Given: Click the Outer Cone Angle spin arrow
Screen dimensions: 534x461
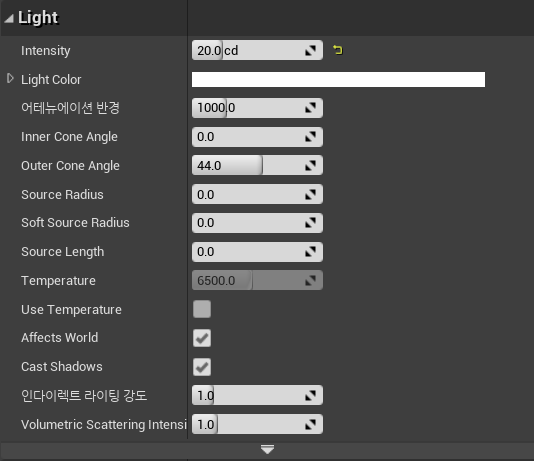Looking at the screenshot, I should [x=310, y=165].
